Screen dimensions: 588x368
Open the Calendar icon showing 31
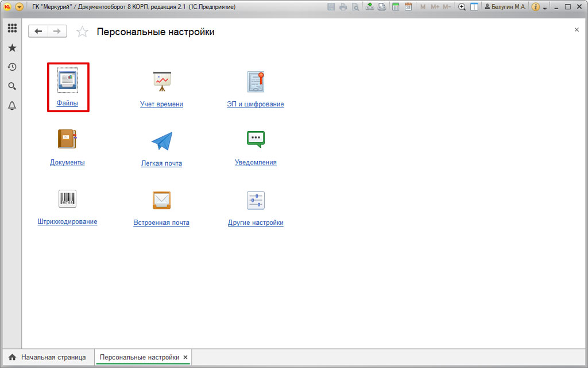[408, 7]
